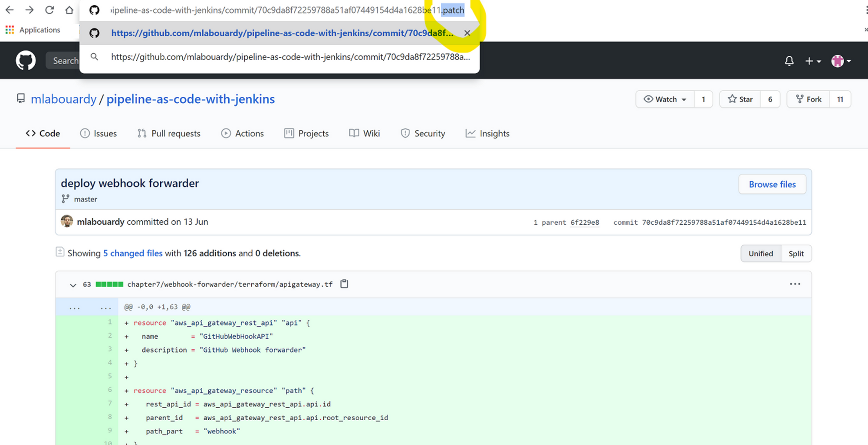Click the commit title deploy webhook forwarder
The image size is (868, 445).
[x=130, y=183]
